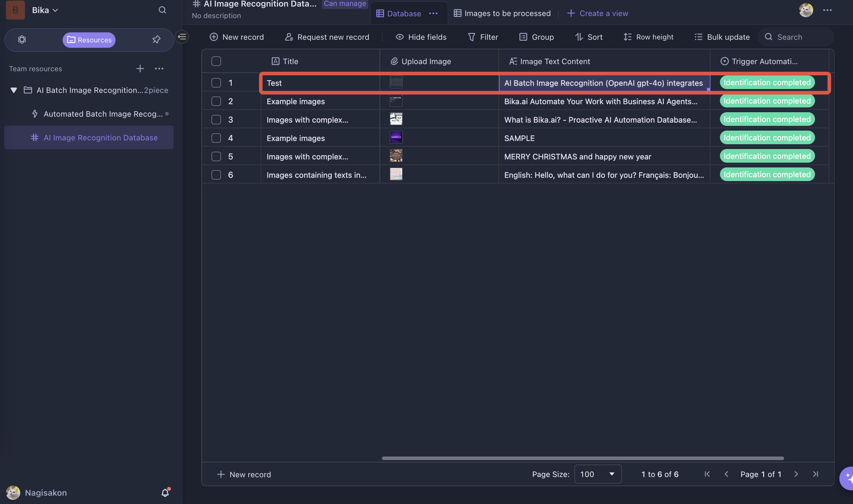Viewport: 853px width, 504px height.
Task: Click New record at table bottom
Action: pyautogui.click(x=244, y=474)
